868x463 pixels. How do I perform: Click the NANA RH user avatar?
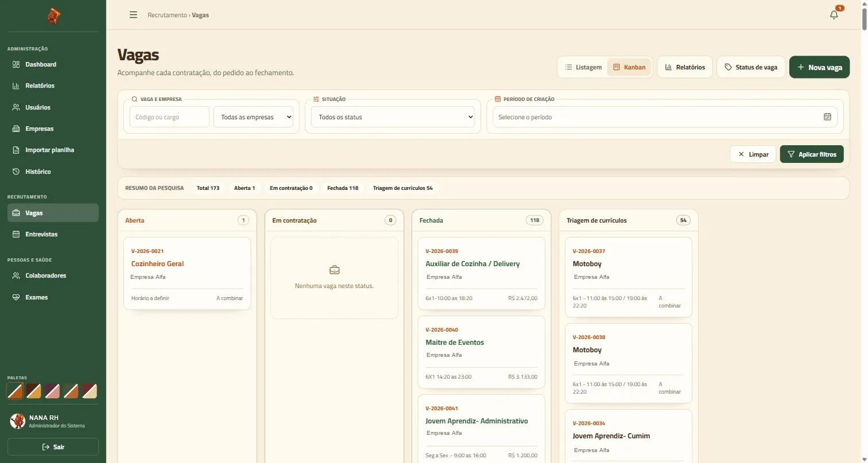click(x=17, y=422)
